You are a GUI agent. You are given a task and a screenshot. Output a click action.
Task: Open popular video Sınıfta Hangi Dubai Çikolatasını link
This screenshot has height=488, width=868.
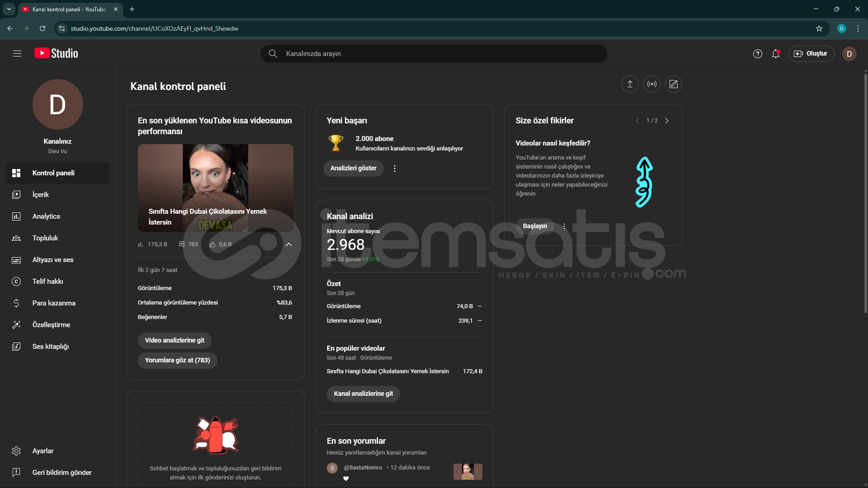[x=388, y=371]
